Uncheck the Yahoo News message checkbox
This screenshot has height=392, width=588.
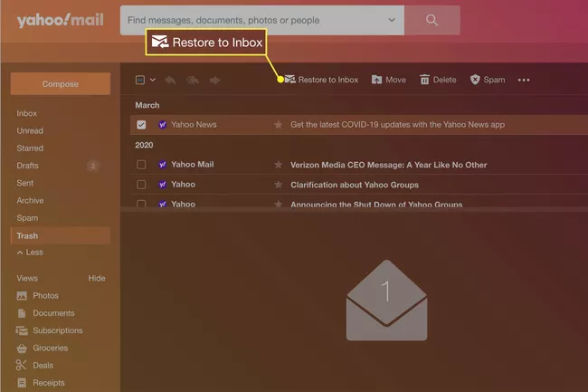pyautogui.click(x=141, y=125)
